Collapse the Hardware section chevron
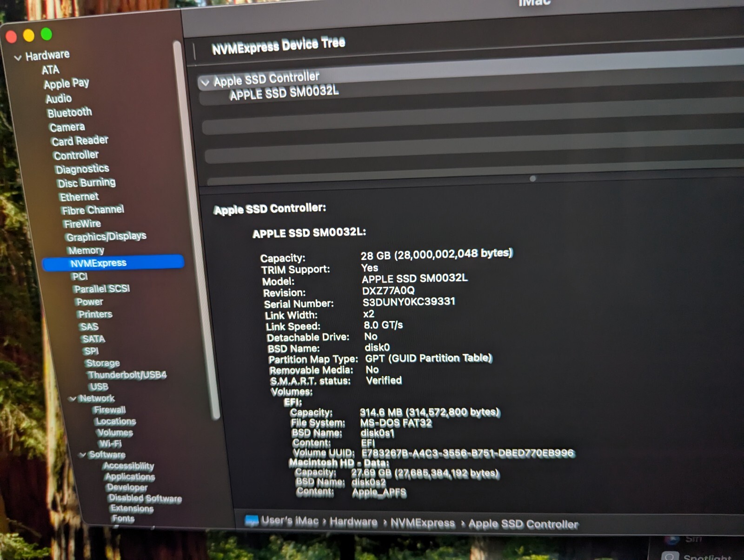 point(18,58)
